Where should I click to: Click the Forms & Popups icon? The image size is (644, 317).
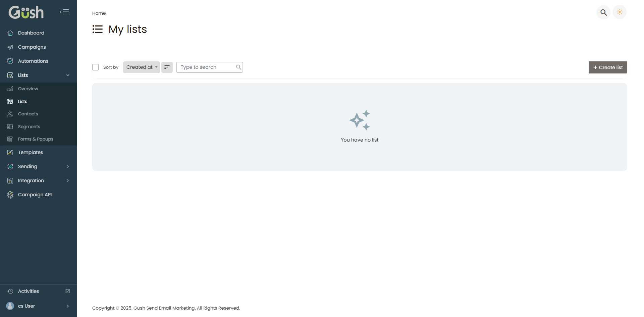10,139
